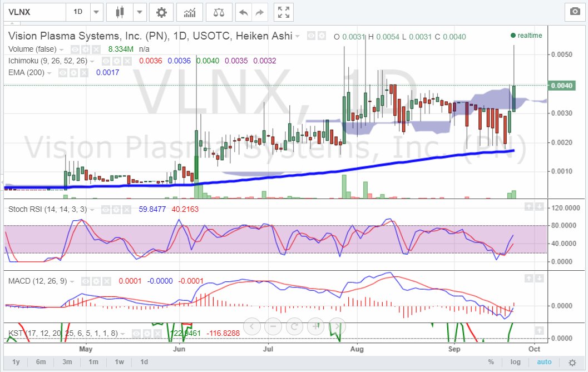This screenshot has height=372, width=588.
Task: Open Ichimoku legend dropdown arrow
Action: click(92, 61)
